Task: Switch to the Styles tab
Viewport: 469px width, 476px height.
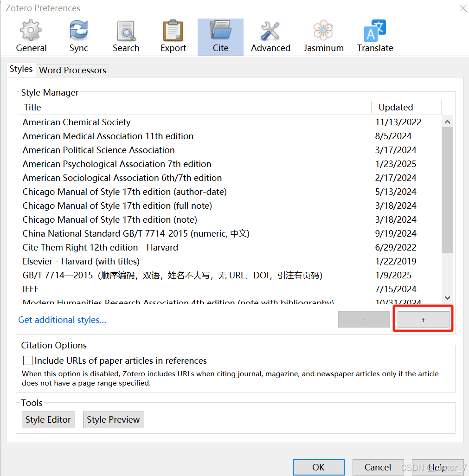Action: coord(21,69)
